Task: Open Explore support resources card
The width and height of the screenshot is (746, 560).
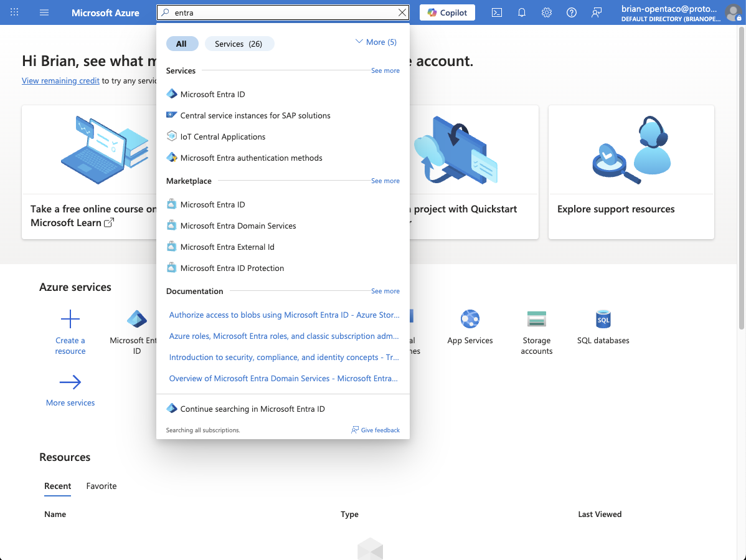Action: click(631, 172)
